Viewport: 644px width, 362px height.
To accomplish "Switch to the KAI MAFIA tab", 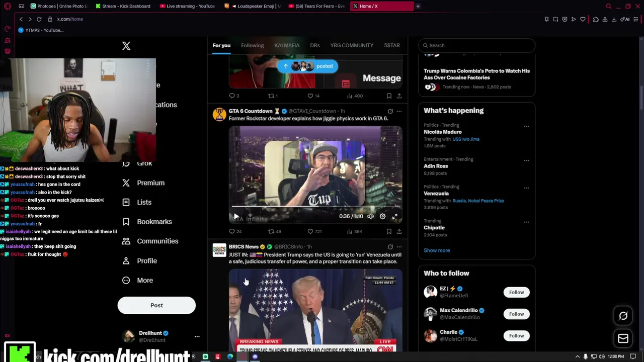I will pos(287,45).
